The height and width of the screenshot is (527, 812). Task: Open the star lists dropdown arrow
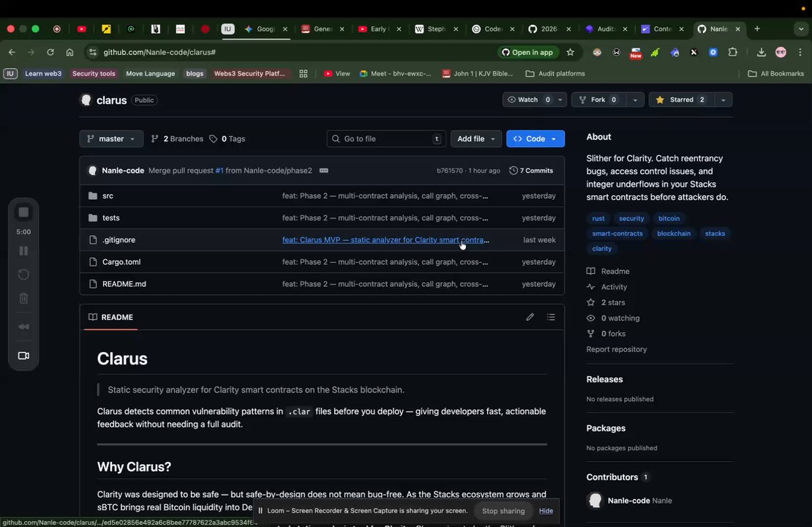723,100
